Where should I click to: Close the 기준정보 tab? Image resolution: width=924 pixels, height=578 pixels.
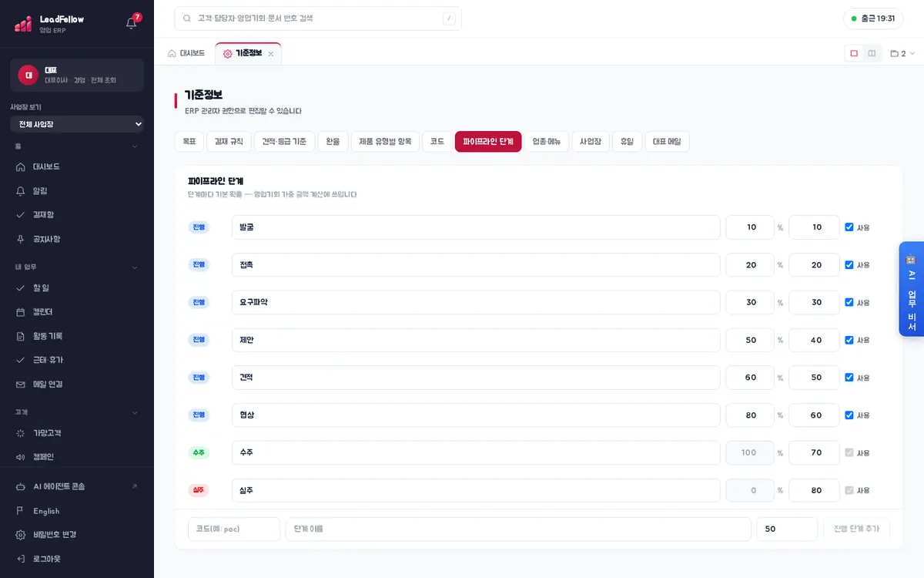coord(270,54)
